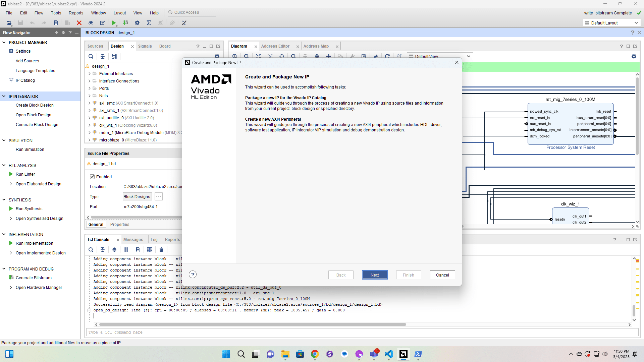
Task: Click the red X toolbar icon
Action: (x=79, y=23)
